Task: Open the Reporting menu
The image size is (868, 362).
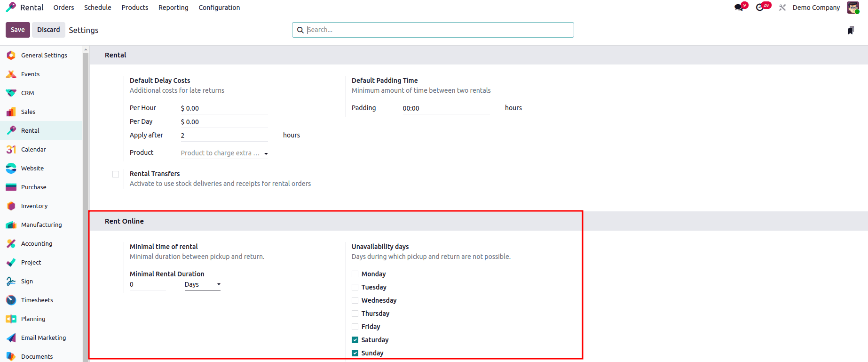Action: click(174, 8)
